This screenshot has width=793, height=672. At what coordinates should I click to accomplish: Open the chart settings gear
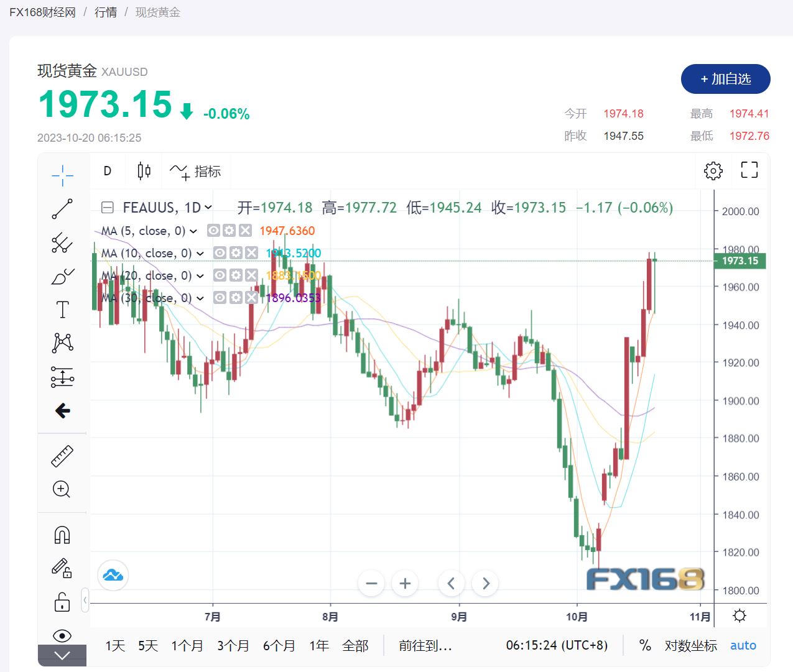click(713, 170)
